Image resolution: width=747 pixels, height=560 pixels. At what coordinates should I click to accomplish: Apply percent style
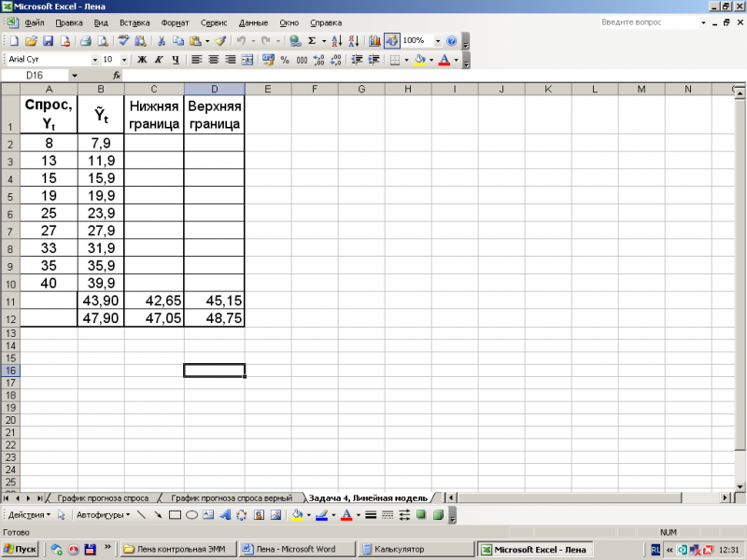[x=285, y=60]
